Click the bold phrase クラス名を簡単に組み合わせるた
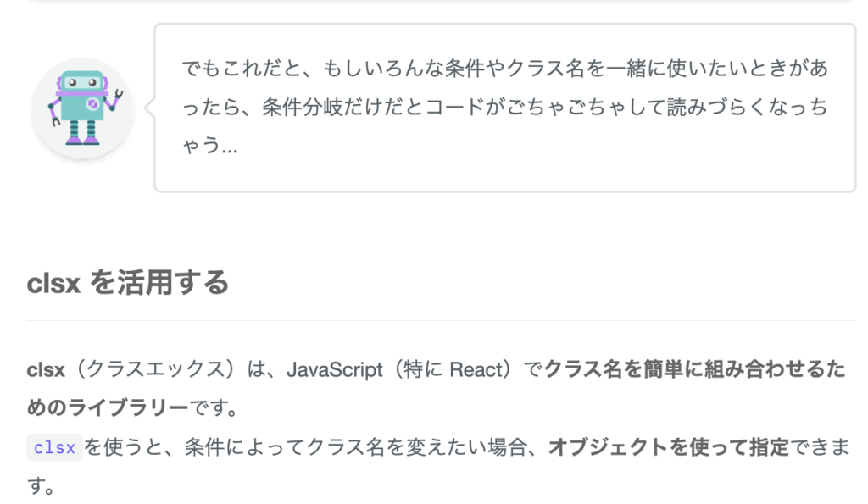This screenshot has height=504, width=868. coord(695,369)
